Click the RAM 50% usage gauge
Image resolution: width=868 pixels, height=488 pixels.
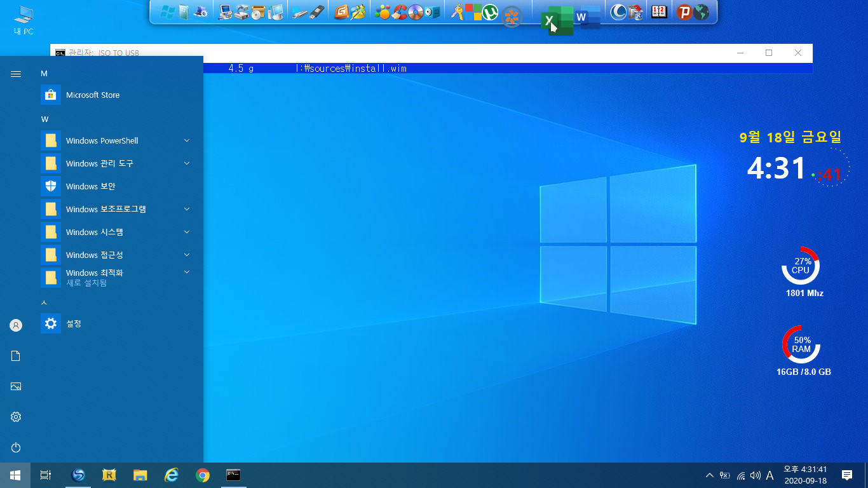(801, 344)
